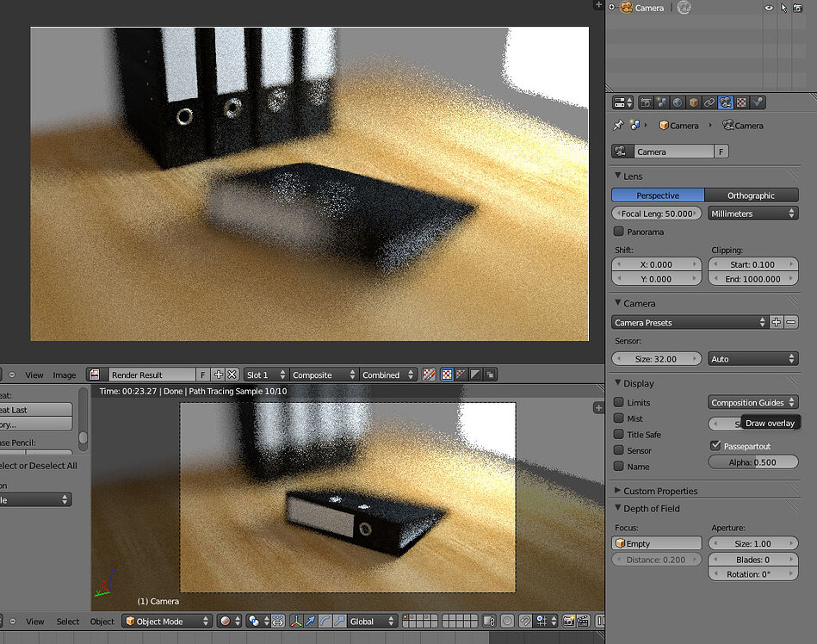The image size is (817, 644).
Task: Click the properties editor type selector icon
Action: [x=622, y=102]
